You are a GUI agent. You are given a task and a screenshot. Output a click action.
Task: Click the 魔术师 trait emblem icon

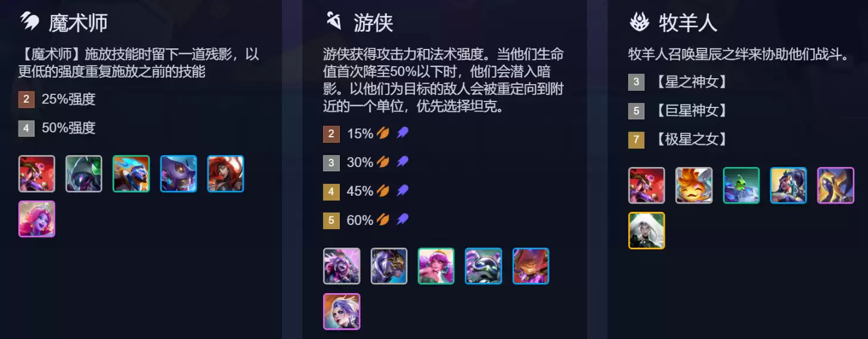pos(29,22)
